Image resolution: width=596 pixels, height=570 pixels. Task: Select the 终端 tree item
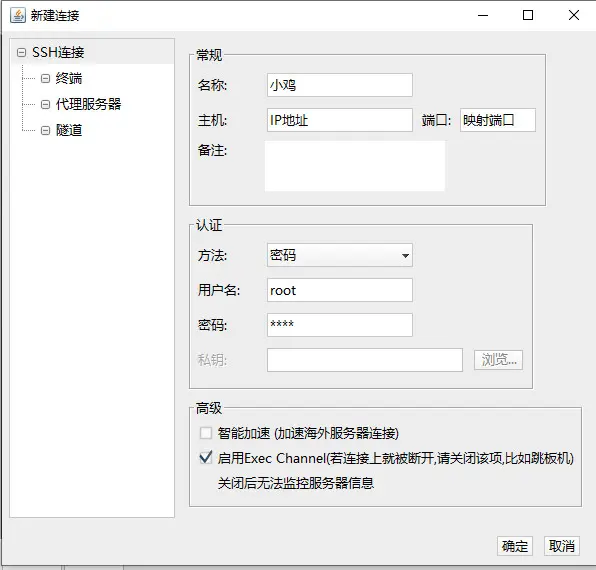tap(69, 78)
